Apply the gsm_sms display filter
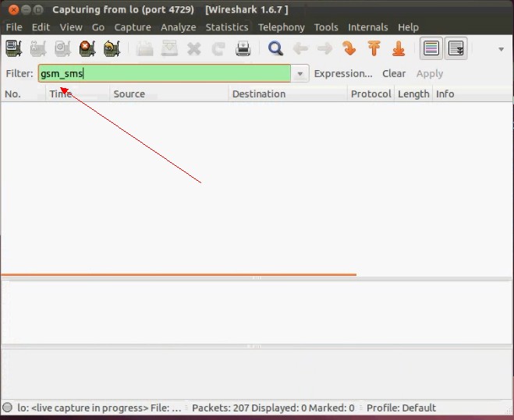 [430, 73]
